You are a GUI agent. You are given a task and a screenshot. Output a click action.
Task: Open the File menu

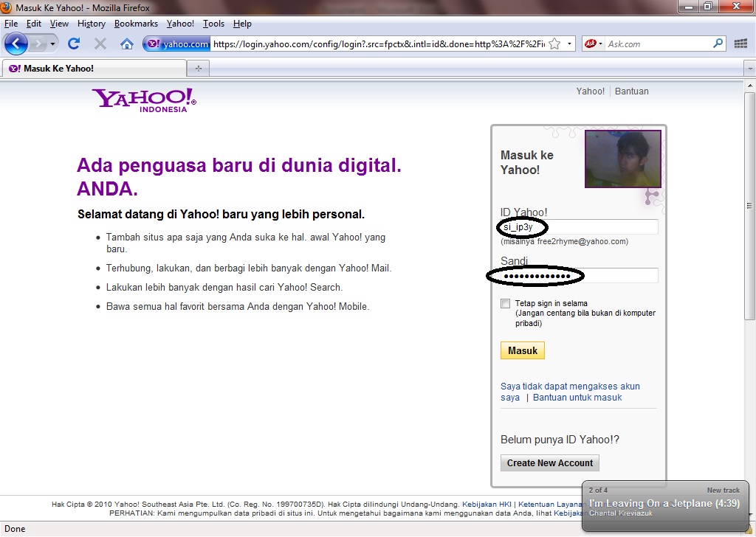pos(10,24)
